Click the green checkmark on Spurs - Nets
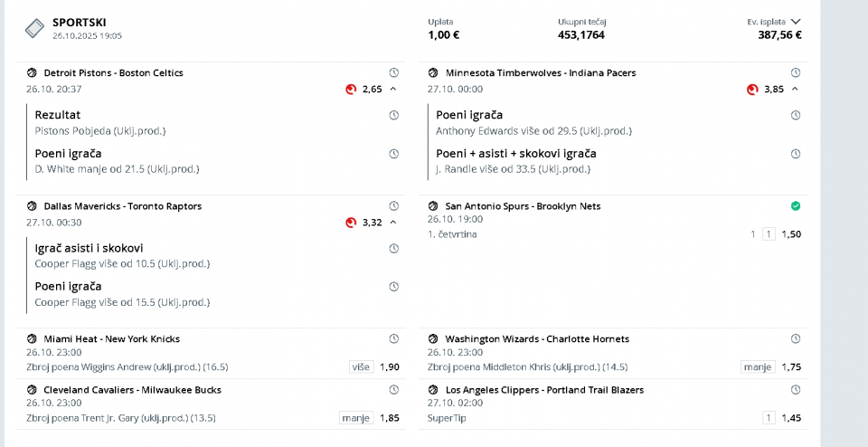 click(796, 206)
